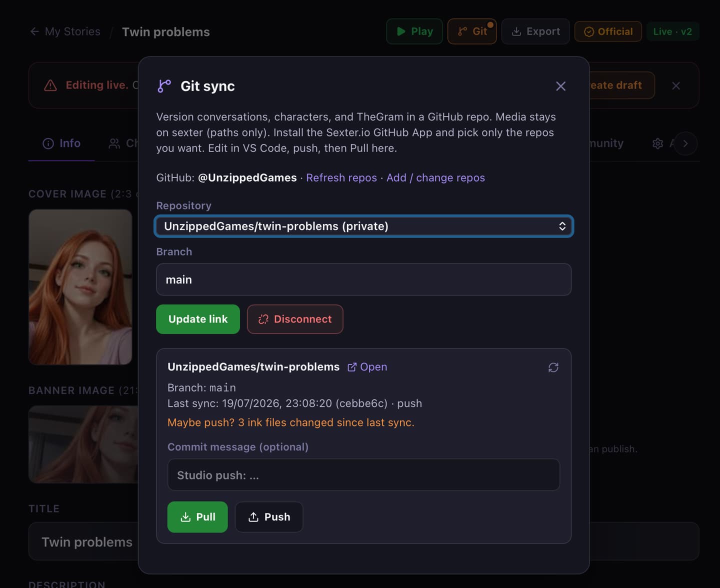Click the export download icon in top bar
Screen dimensions: 720x588
[x=516, y=31]
